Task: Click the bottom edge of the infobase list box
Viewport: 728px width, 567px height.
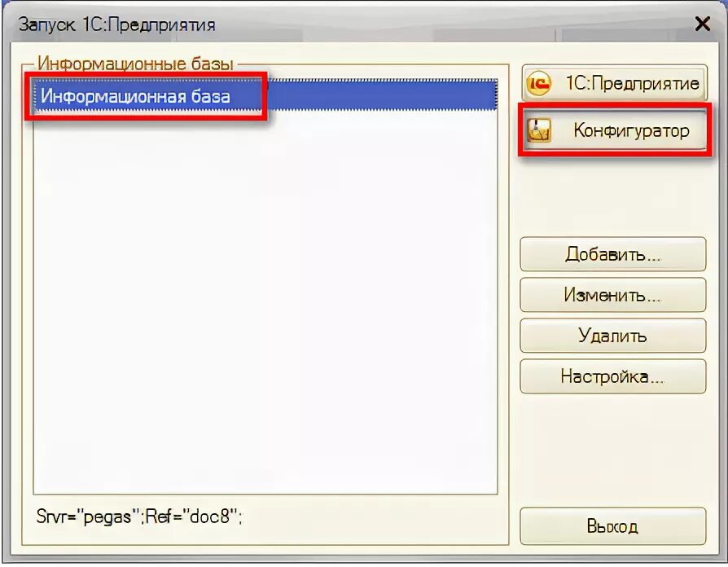Action: (x=265, y=494)
